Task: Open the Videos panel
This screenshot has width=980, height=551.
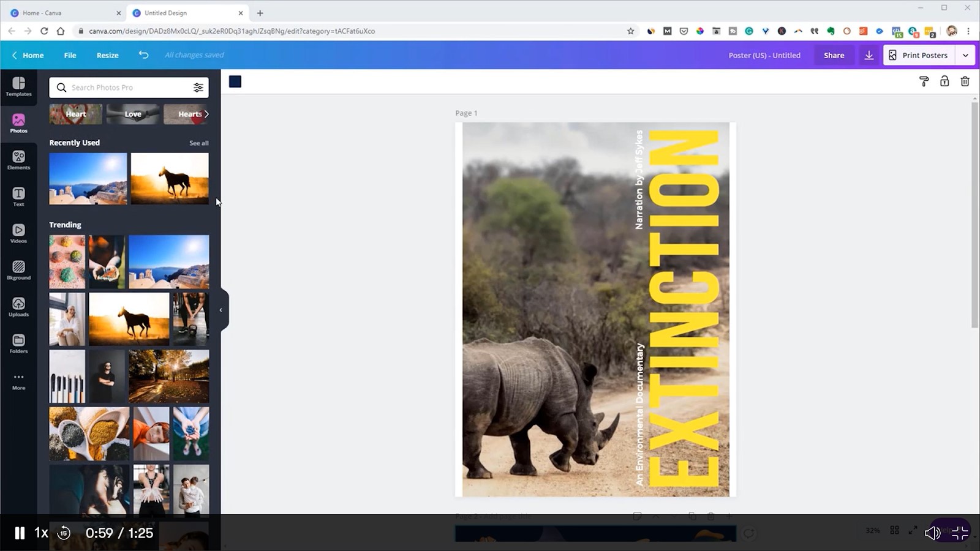Action: point(18,233)
